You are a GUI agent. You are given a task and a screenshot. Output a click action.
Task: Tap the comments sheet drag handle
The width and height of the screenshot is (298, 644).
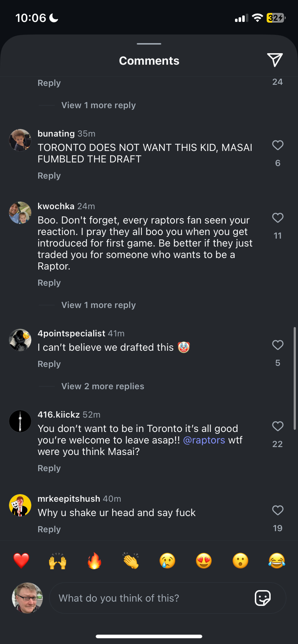click(149, 44)
